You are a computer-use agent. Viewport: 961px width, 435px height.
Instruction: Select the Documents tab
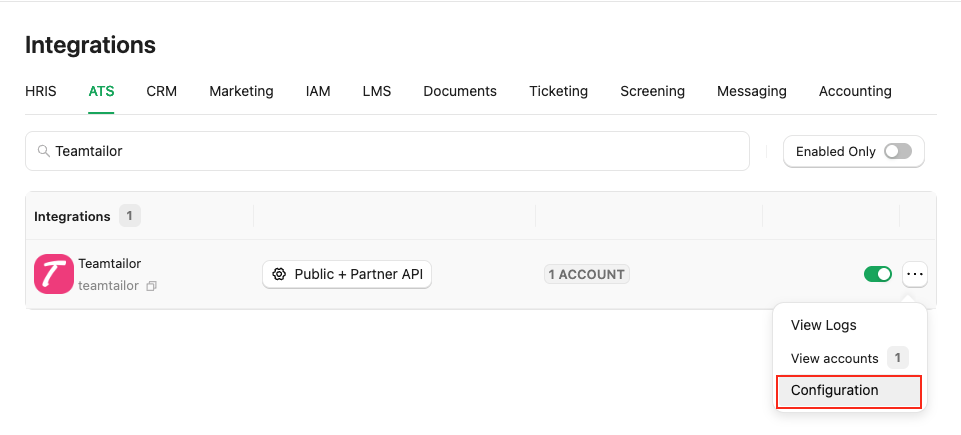[x=460, y=91]
